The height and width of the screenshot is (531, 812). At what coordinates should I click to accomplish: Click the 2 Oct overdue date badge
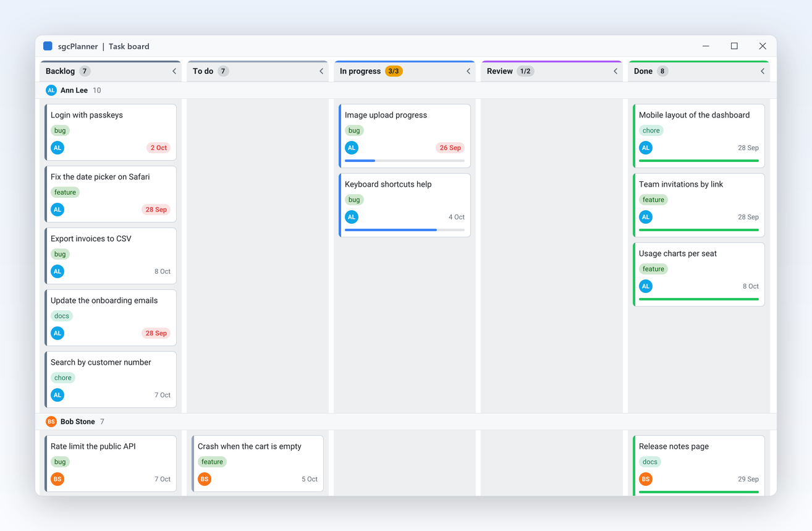point(158,148)
